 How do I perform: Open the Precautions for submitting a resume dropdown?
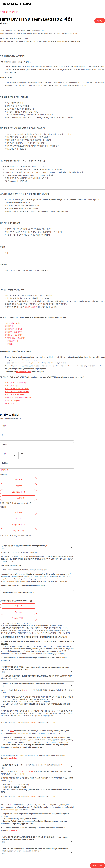[37, 548]
